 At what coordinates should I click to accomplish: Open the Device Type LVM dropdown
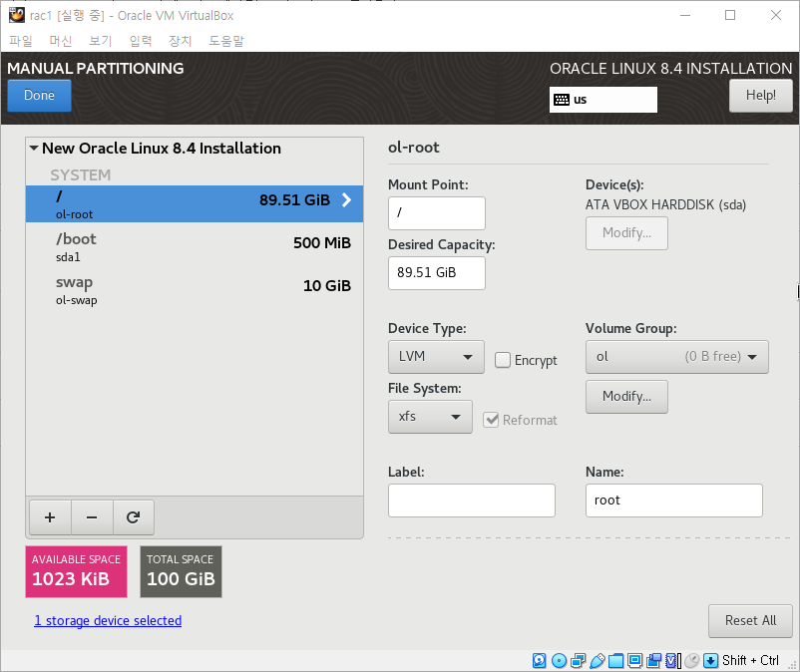436,357
